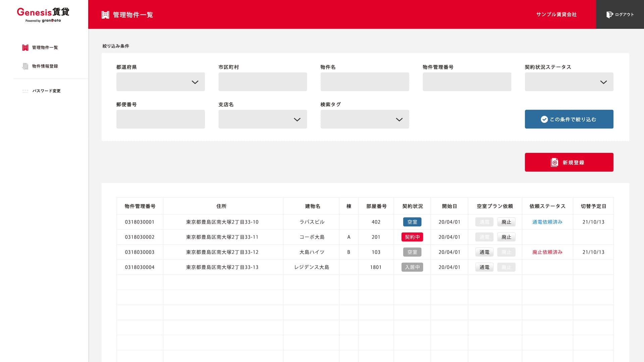Click the logout door icon
This screenshot has width=644, height=362.
coord(609,15)
